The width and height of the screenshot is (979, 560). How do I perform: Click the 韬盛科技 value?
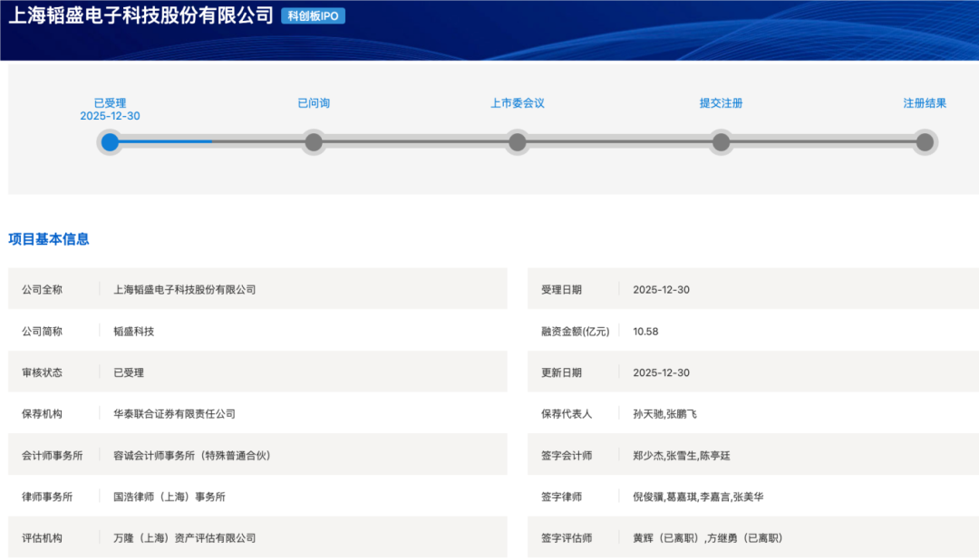133,332
